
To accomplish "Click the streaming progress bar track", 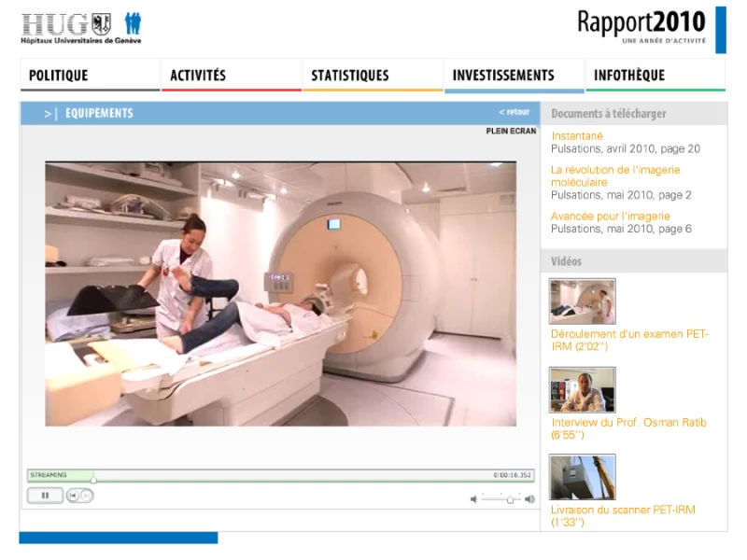I will [x=281, y=475].
